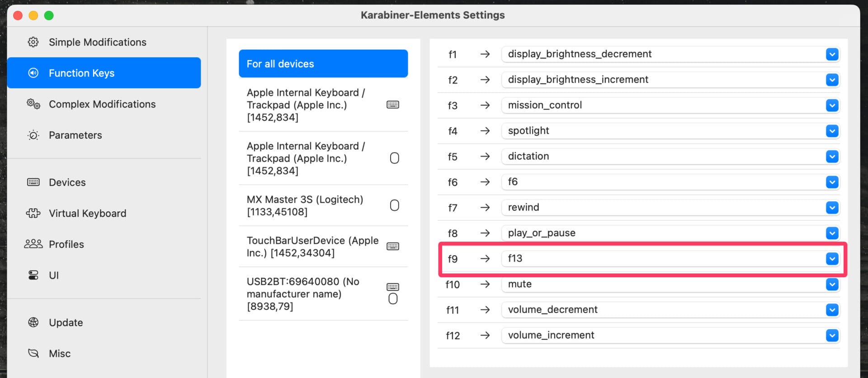Expand the f1 display_brightness_decrement dropdown
This screenshot has height=378, width=868.
[x=831, y=54]
